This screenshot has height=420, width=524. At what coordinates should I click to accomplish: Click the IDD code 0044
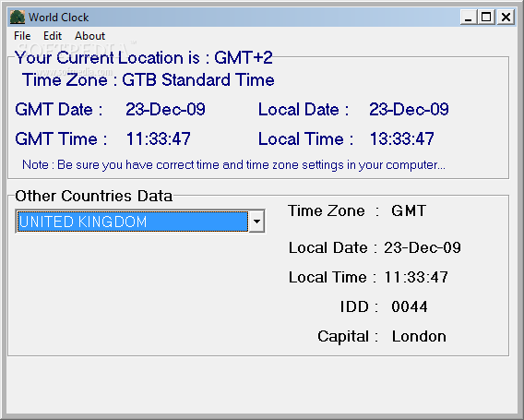[x=410, y=306]
